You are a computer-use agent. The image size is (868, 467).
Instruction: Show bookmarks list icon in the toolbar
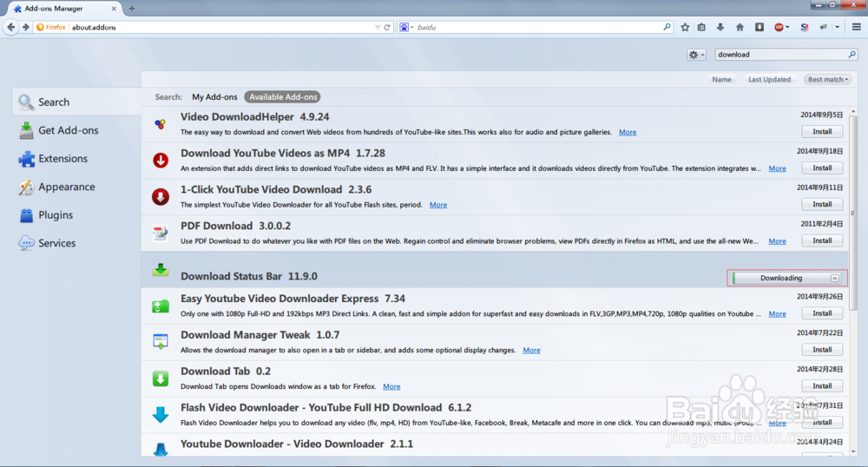(701, 27)
